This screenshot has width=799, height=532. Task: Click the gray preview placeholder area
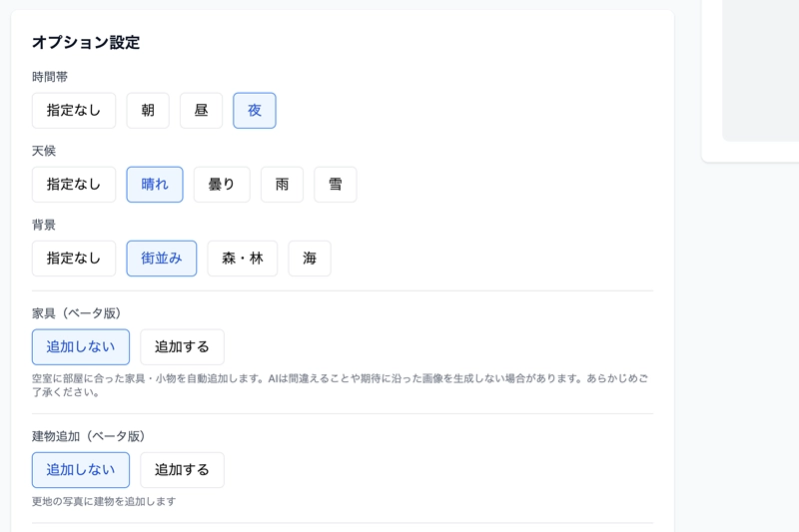point(760,70)
